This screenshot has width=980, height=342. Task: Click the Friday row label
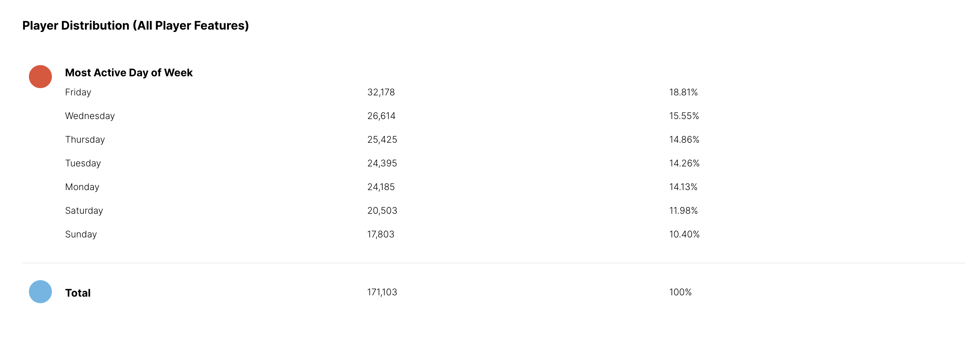coord(78,92)
